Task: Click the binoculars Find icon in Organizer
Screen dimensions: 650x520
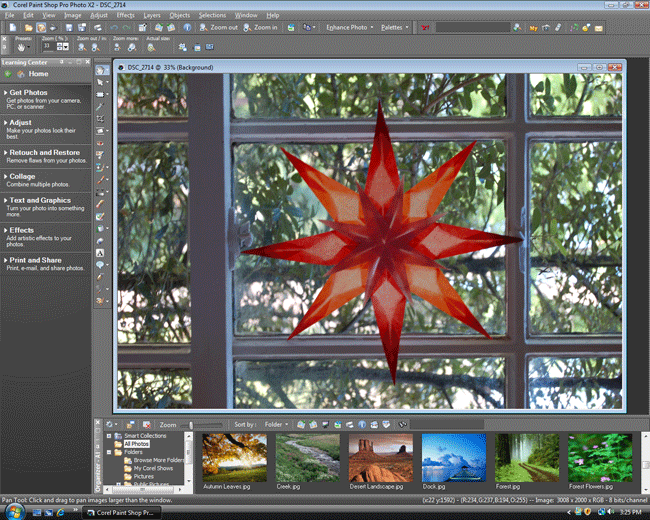Action: click(402, 424)
